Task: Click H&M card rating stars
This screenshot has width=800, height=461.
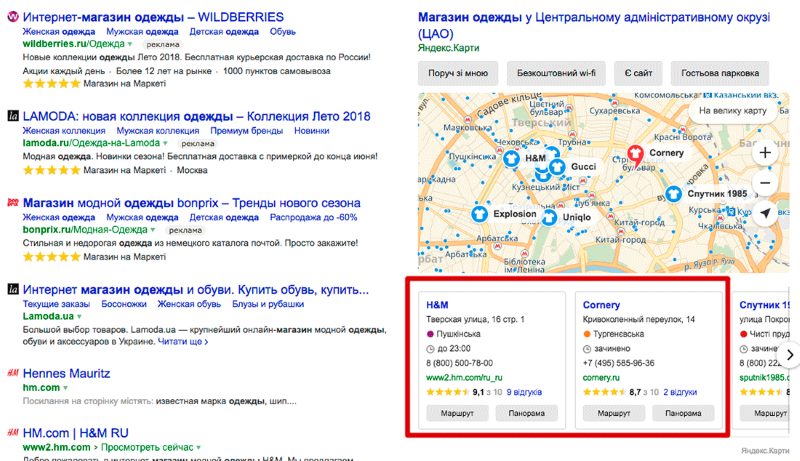Action: pyautogui.click(x=447, y=392)
